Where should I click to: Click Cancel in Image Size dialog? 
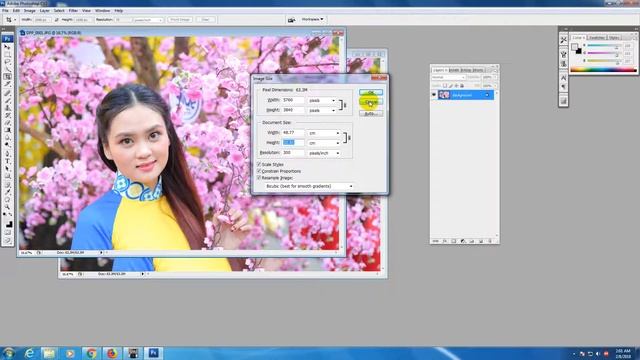(x=371, y=102)
